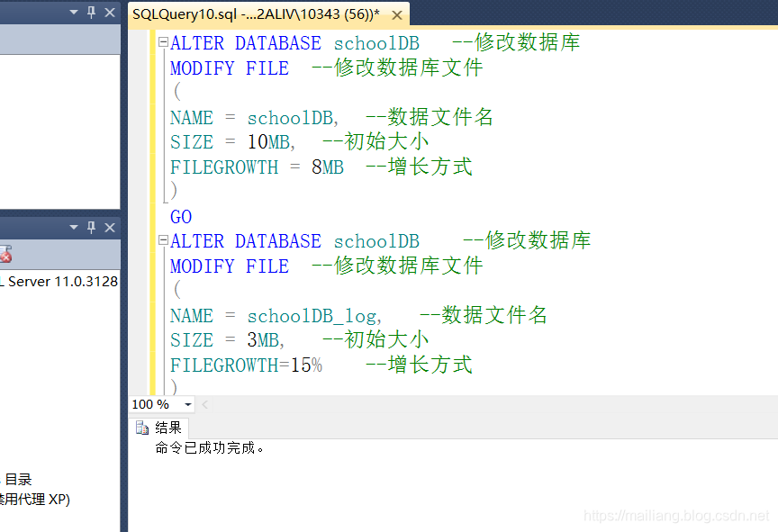Open lower panel window position dropdown arrow
Screen dimensions: 778x532
74,227
